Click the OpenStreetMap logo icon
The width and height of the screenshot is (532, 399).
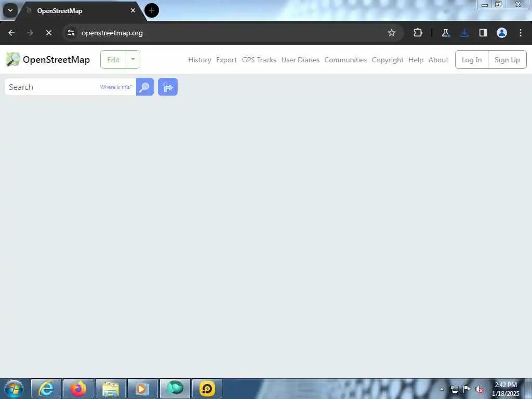tap(13, 59)
